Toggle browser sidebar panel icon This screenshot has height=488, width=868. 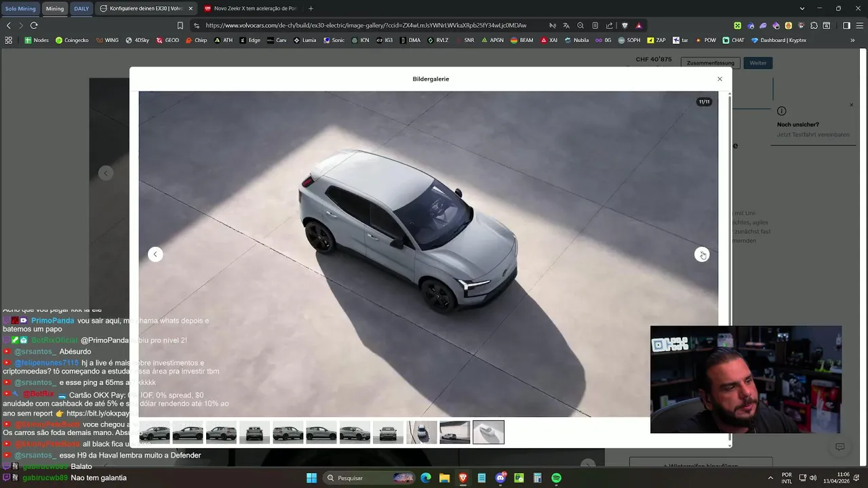pyautogui.click(x=846, y=25)
